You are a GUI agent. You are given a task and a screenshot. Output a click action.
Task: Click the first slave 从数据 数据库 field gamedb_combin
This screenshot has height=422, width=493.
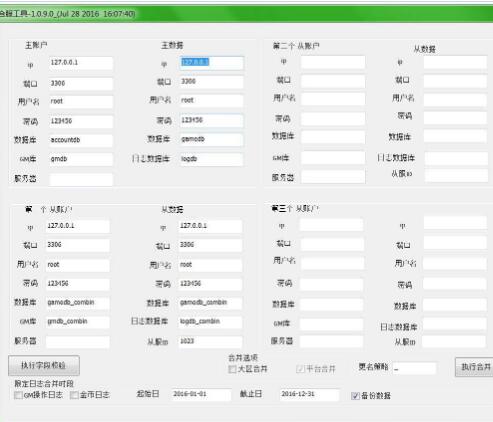[x=210, y=303]
